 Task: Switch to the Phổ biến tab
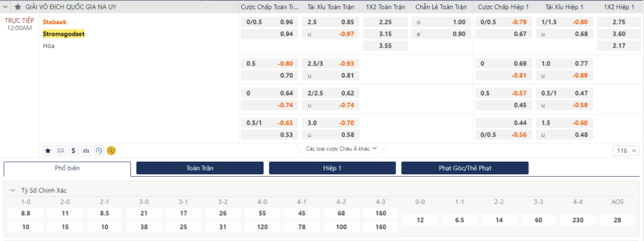tap(67, 168)
